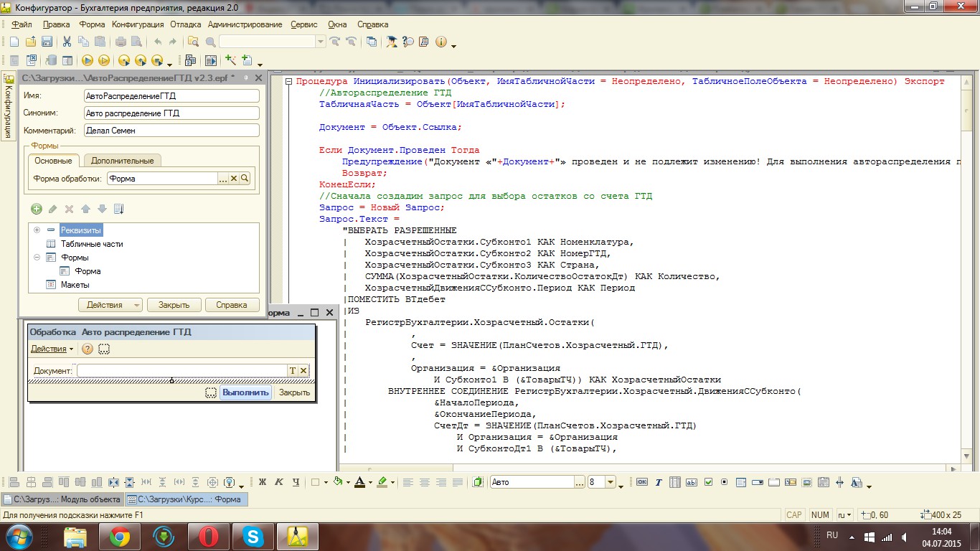This screenshot has width=980, height=551.
Task: Open the Отладка menu
Action: click(186, 24)
